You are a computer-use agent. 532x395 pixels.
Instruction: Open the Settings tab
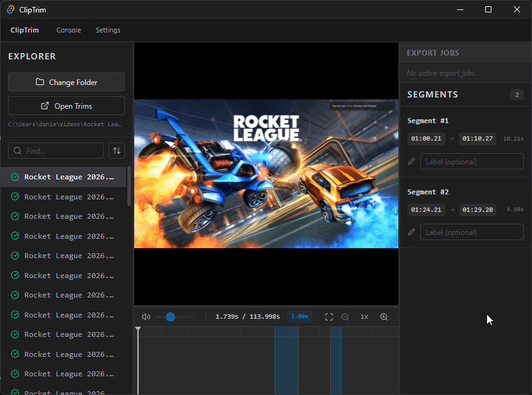(x=108, y=30)
